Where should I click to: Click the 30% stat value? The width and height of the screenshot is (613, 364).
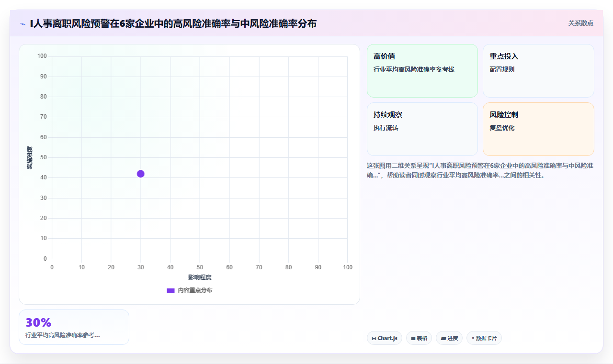pos(38,322)
